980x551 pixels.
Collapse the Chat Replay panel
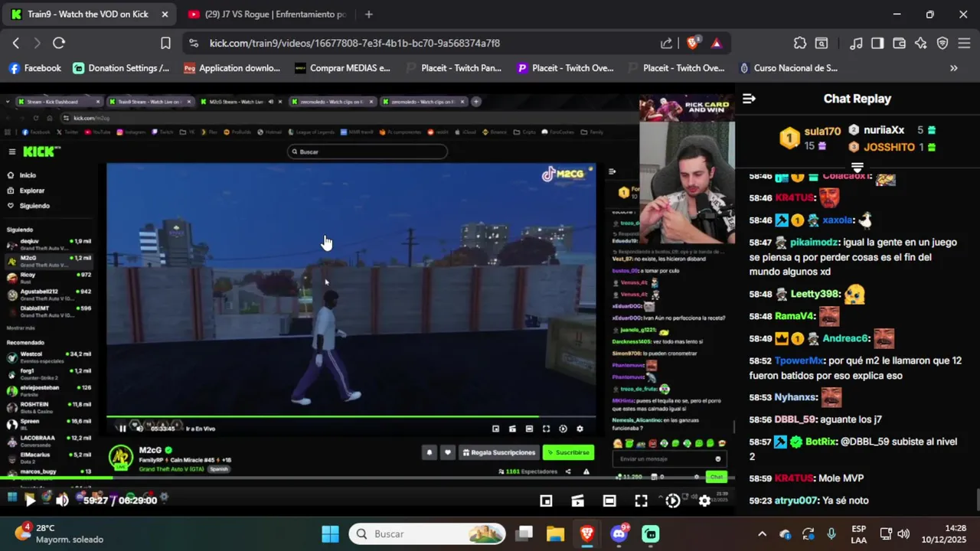point(749,99)
